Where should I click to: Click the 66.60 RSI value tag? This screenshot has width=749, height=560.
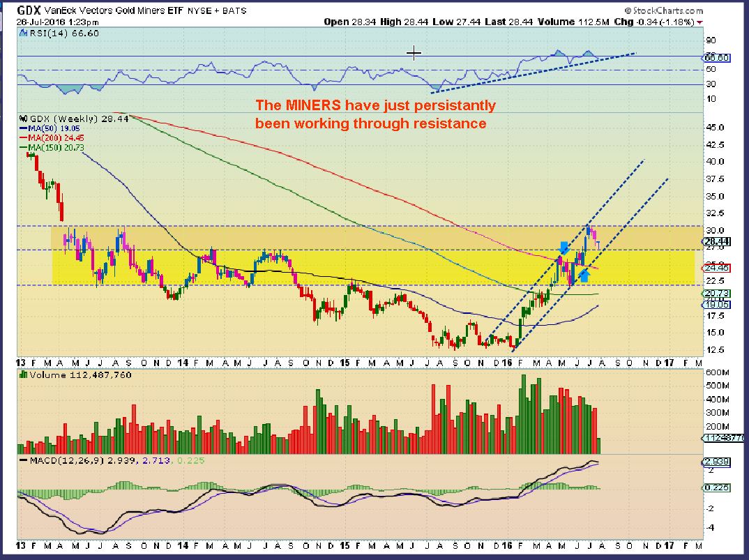pyautogui.click(x=717, y=58)
